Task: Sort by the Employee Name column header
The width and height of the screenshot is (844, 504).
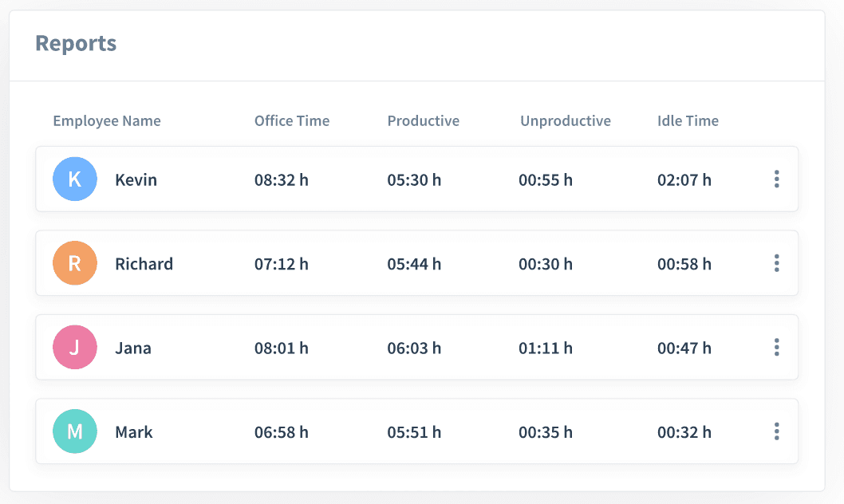Action: pos(107,121)
